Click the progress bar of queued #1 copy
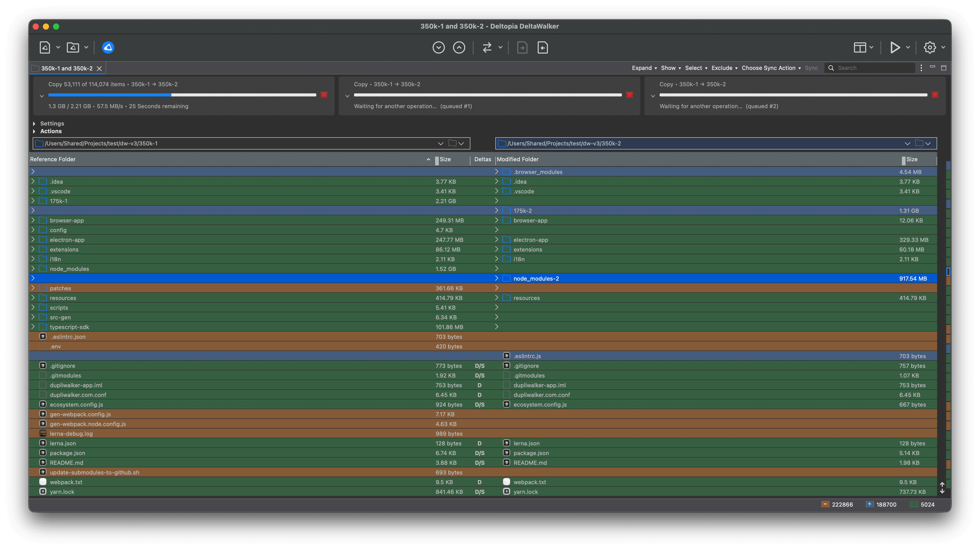Screen dimensions: 980x550 tap(488, 95)
